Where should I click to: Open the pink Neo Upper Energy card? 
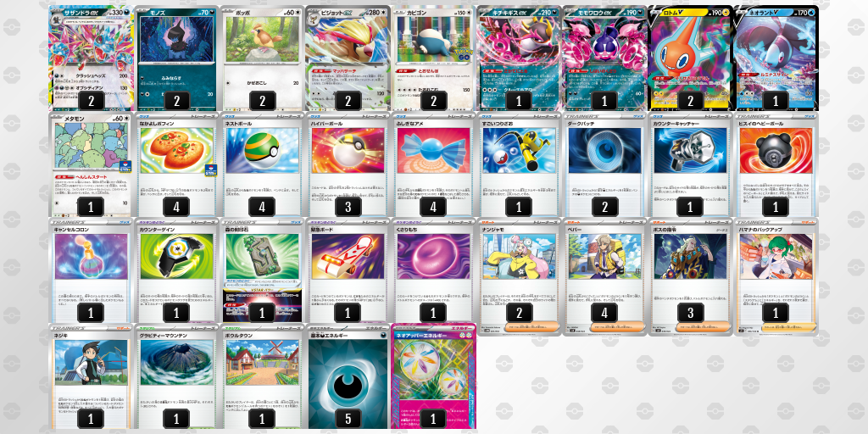tap(433, 376)
